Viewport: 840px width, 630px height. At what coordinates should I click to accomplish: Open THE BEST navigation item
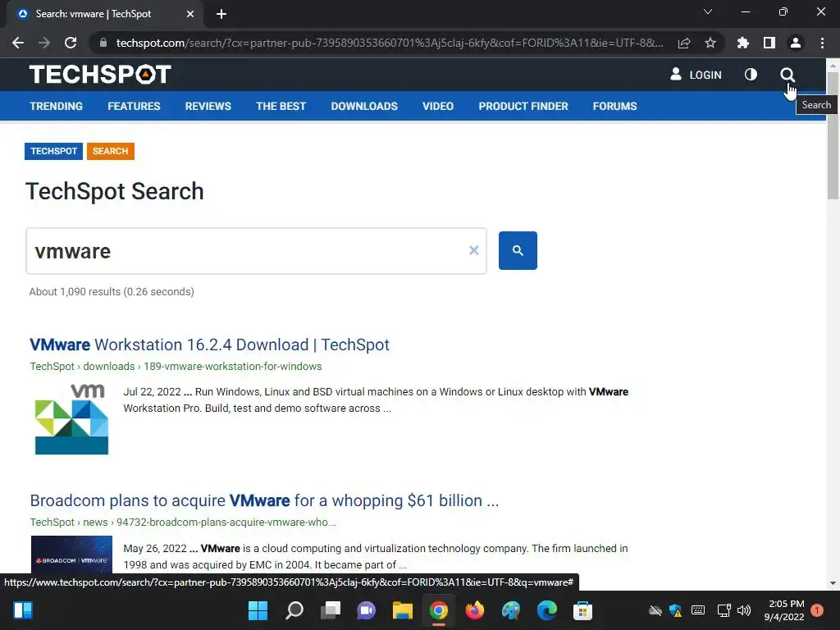(281, 106)
